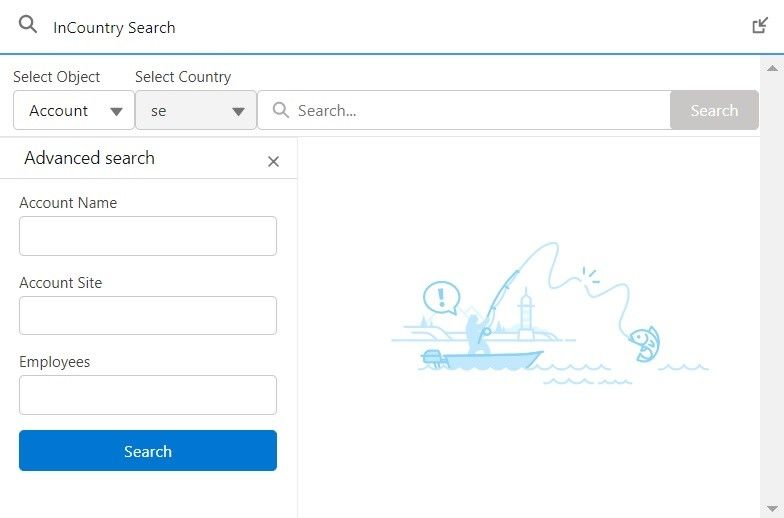784x518 pixels.
Task: Click the scrollbar down arrow
Action: [771, 508]
